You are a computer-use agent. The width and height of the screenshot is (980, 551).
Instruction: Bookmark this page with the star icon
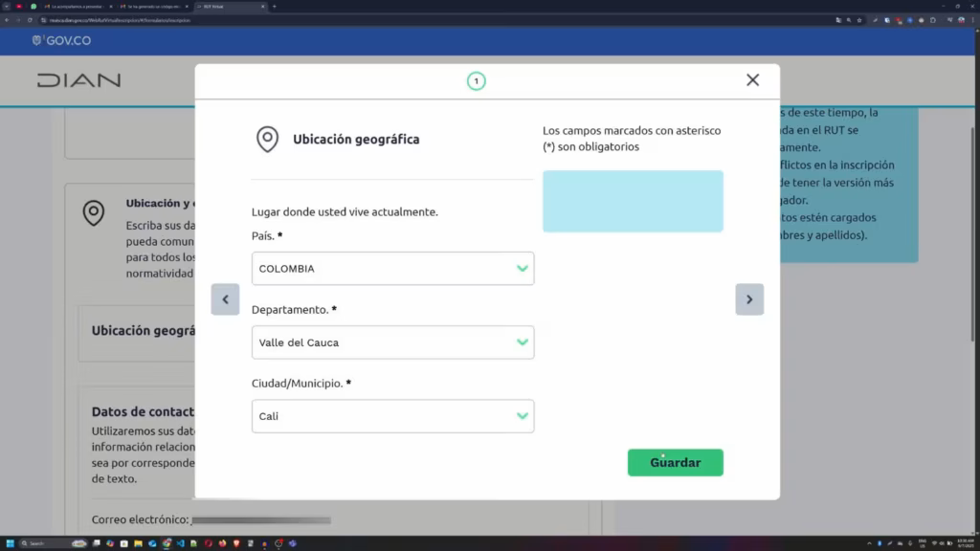coord(859,20)
